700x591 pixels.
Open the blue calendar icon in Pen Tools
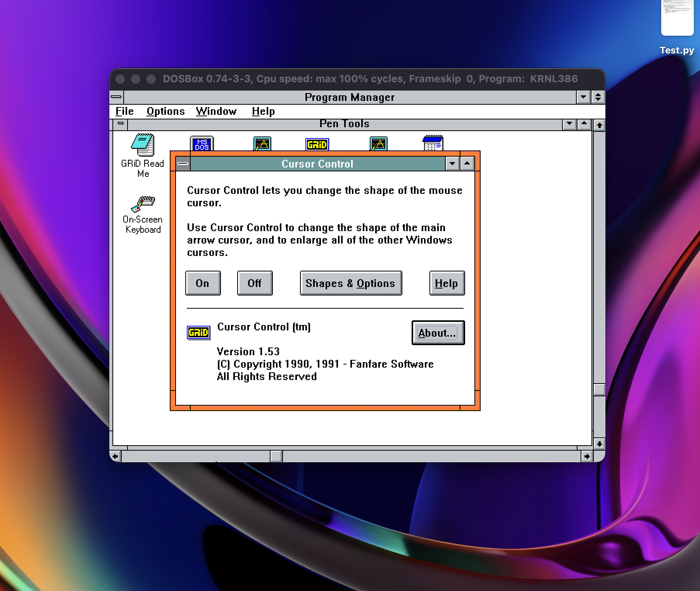[433, 143]
